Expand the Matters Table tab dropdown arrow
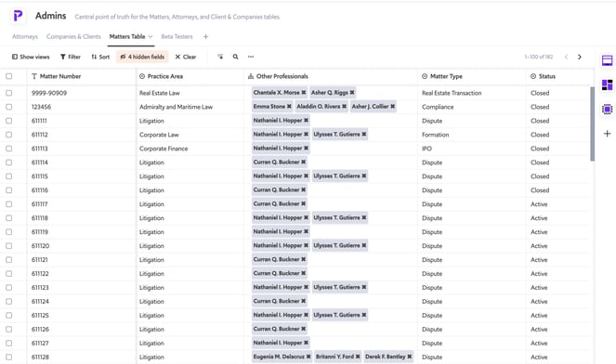The image size is (616, 364). [151, 37]
